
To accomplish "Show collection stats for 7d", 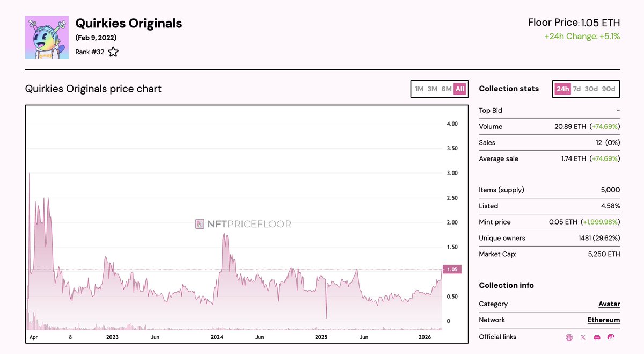I will click(x=577, y=89).
